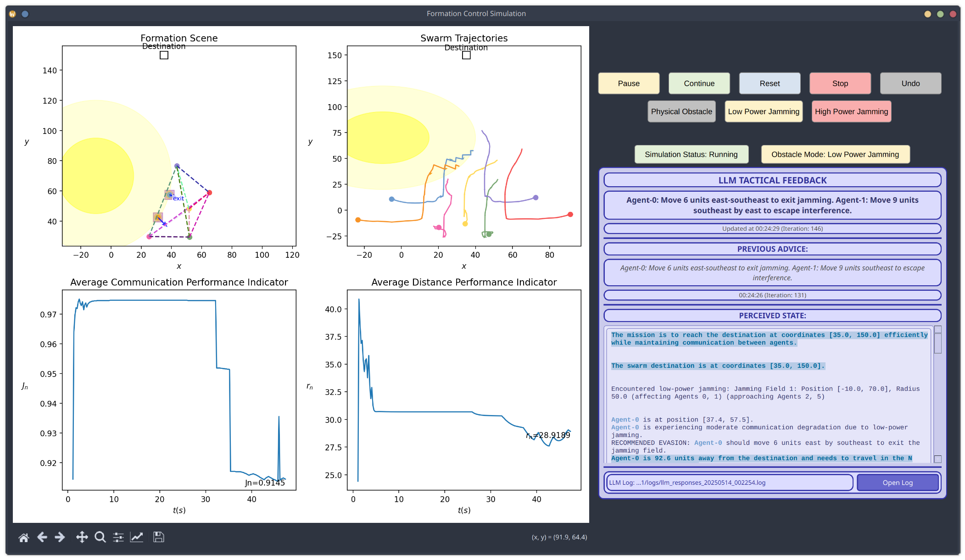965x560 pixels.
Task: Click the LLM Log file path field
Action: [730, 482]
